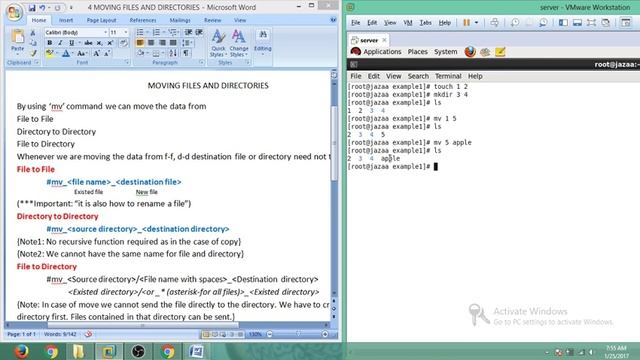The width and height of the screenshot is (640, 360).
Task: Toggle underline formatting in Word
Action: tap(71, 43)
